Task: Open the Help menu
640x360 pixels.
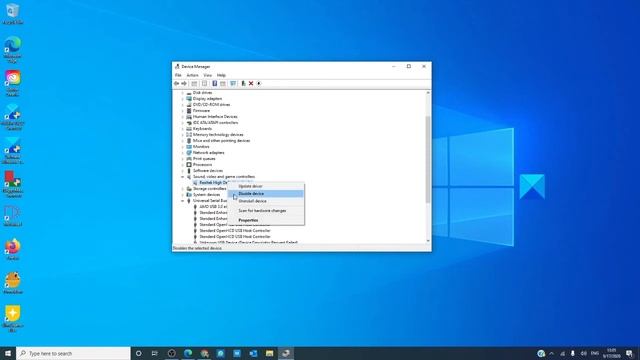Action: 221,75
